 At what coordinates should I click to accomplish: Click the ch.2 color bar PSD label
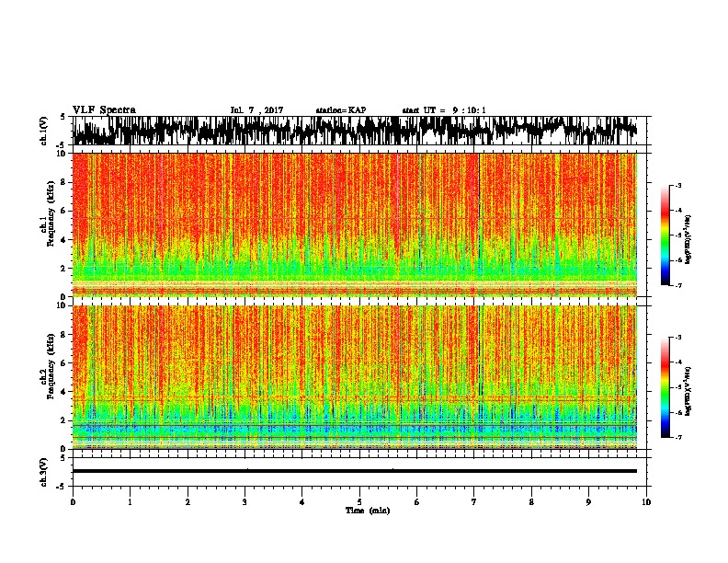[688, 391]
